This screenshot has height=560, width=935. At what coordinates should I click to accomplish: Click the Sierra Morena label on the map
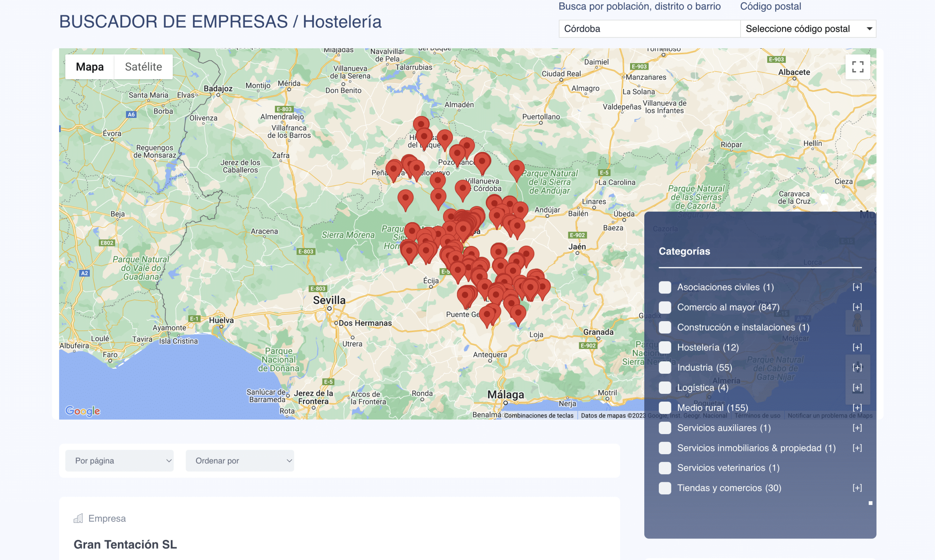[x=348, y=235]
